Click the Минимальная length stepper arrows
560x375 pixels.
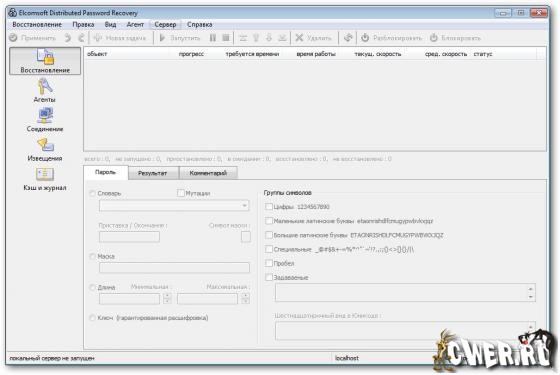pyautogui.click(x=167, y=299)
